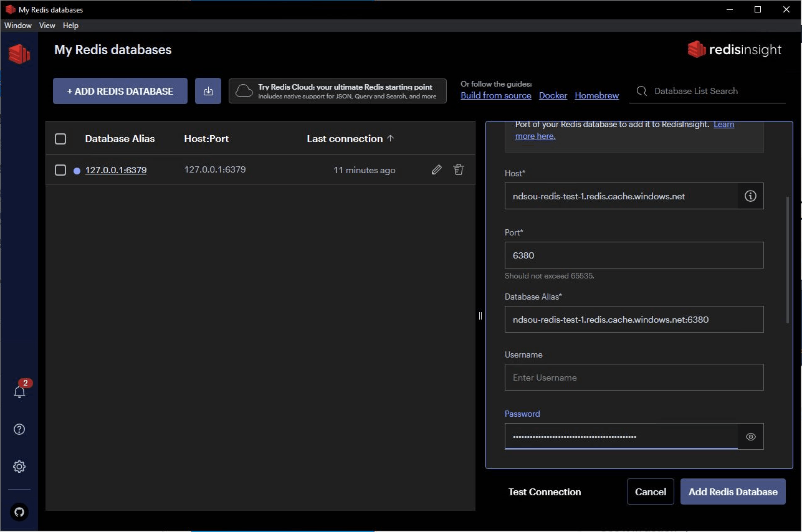Follow the Build from source link

[496, 95]
